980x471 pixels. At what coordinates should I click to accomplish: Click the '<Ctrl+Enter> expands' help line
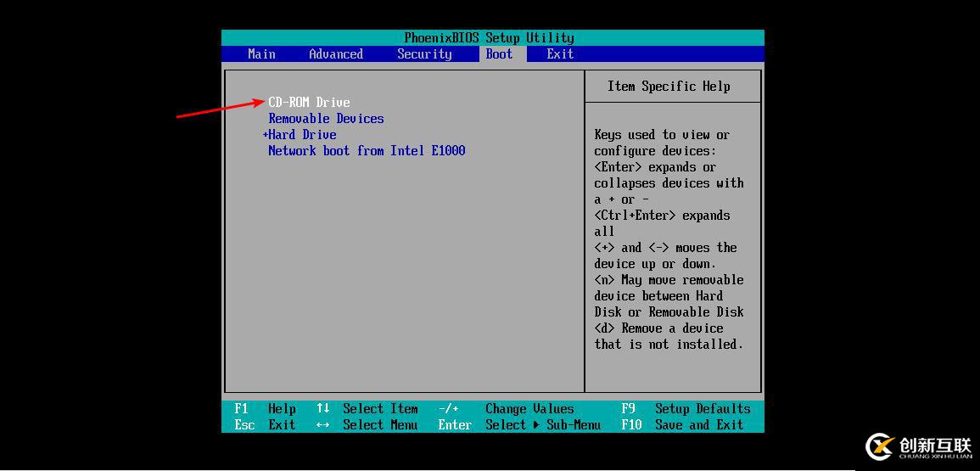tap(662, 216)
